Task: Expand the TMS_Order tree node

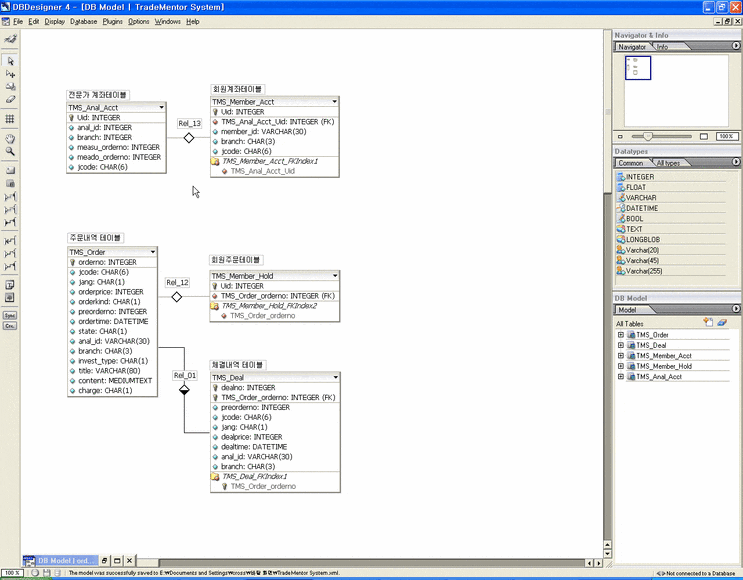Action: (x=621, y=335)
